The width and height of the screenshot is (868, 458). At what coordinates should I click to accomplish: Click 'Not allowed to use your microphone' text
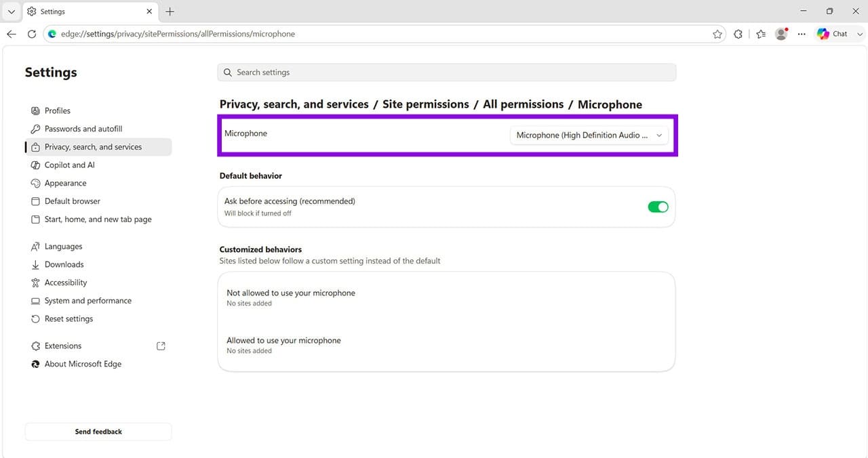[291, 293]
